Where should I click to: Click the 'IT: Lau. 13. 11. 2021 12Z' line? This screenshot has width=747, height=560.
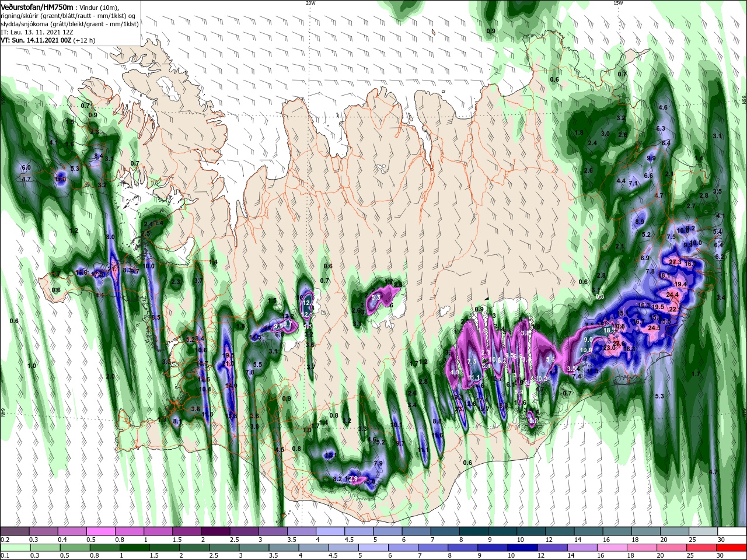click(x=37, y=32)
